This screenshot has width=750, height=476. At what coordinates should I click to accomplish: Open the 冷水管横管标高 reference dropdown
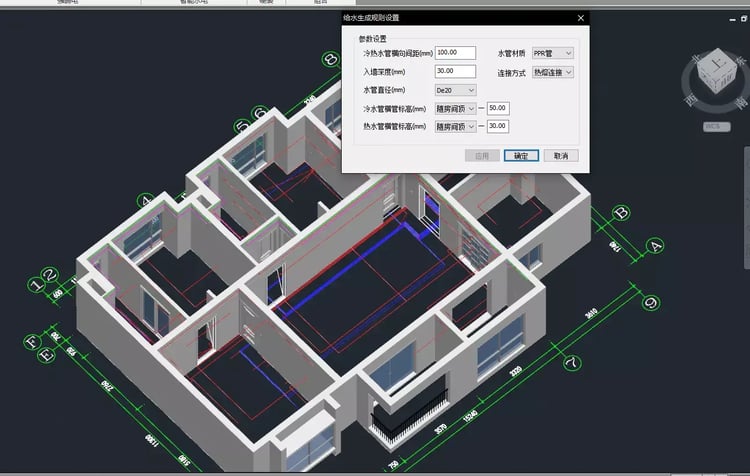(x=470, y=108)
